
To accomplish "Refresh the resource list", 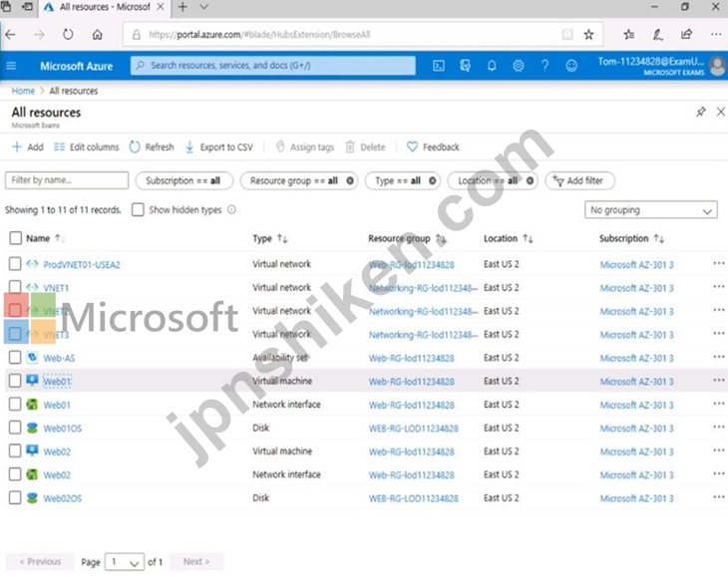I will click(x=152, y=147).
